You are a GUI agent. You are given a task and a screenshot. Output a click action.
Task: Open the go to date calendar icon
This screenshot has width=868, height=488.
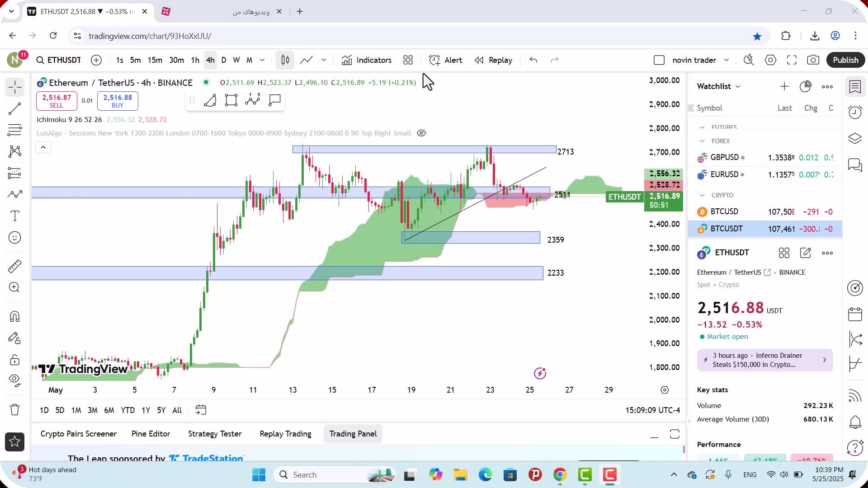point(201,410)
